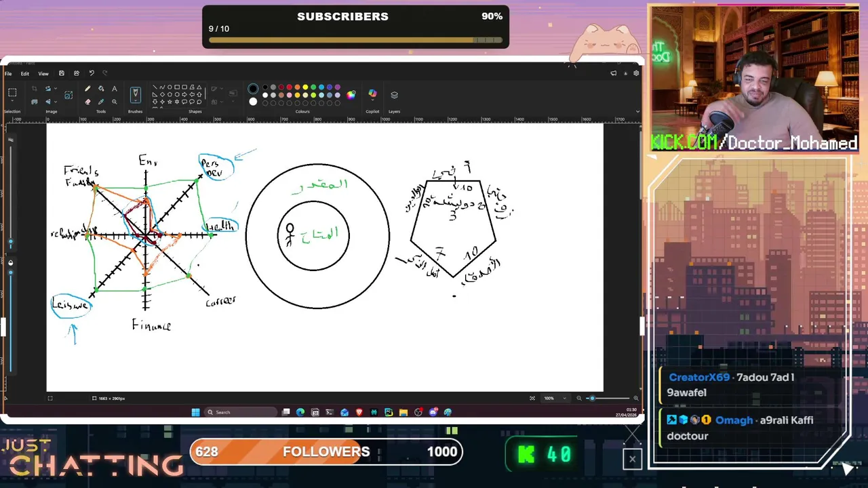This screenshot has width=868, height=488.
Task: Select the Oval shape
Action: pyautogui.click(x=170, y=87)
